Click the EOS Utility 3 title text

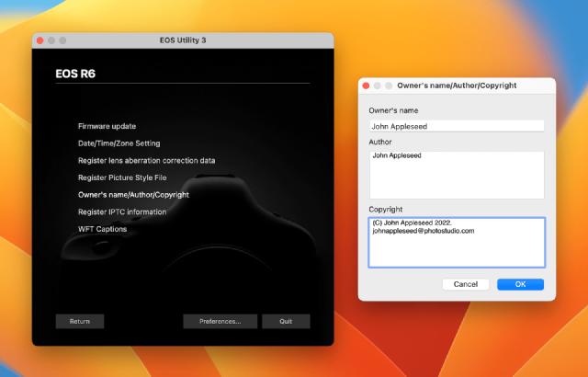pyautogui.click(x=183, y=40)
